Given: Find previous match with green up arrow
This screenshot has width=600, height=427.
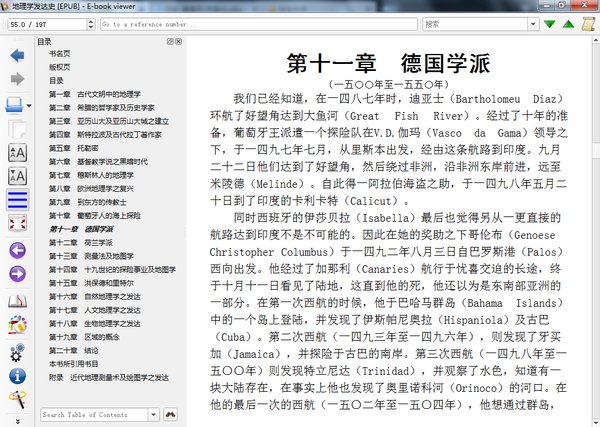Looking at the screenshot, I should click(x=569, y=24).
